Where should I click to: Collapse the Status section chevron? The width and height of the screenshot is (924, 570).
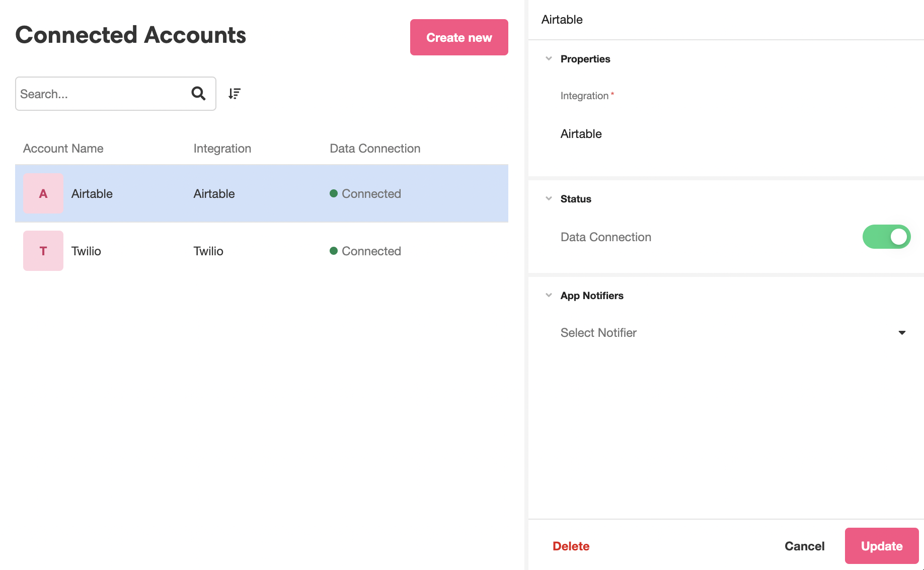549,198
